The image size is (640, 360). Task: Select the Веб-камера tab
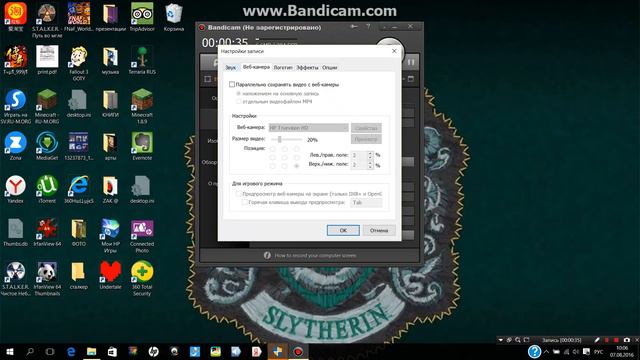click(256, 67)
